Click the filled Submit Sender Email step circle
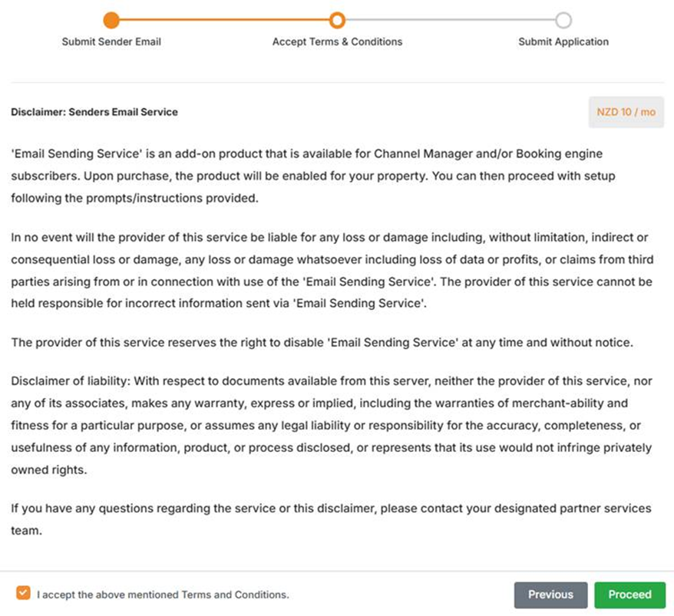The height and width of the screenshot is (616, 674). [x=111, y=20]
